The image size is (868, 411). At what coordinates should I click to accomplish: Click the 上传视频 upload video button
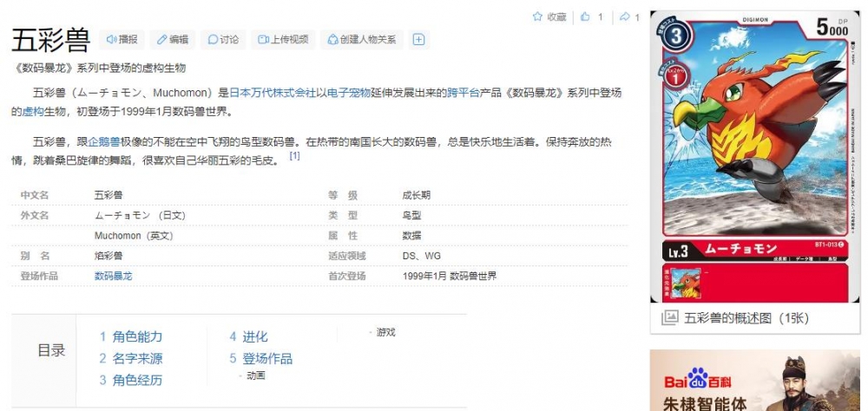tap(284, 40)
